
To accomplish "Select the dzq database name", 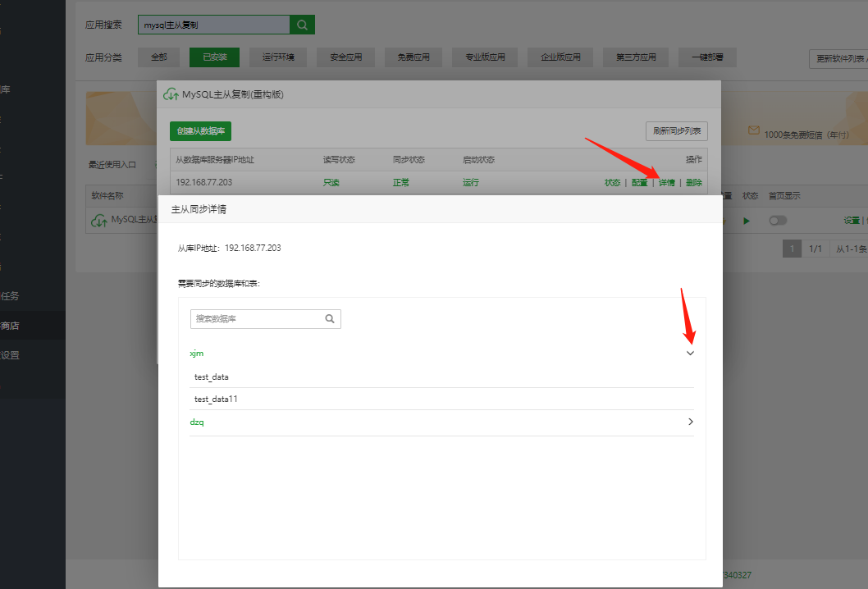I will pyautogui.click(x=197, y=422).
